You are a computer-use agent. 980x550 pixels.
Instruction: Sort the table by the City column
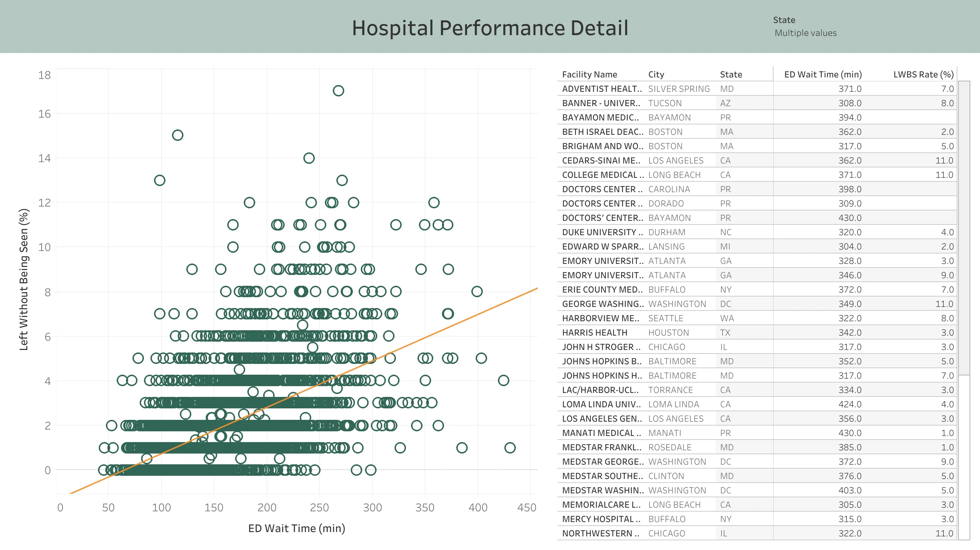pos(656,74)
